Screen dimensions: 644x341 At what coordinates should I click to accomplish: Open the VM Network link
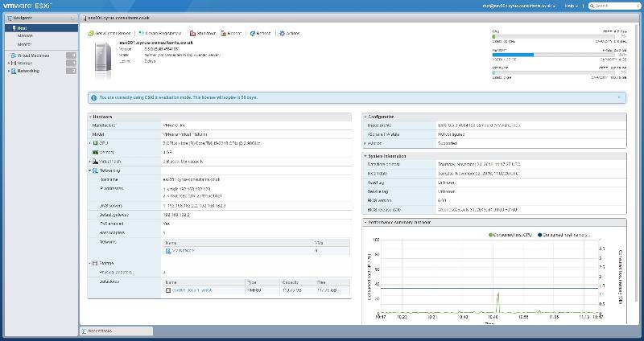click(x=184, y=250)
